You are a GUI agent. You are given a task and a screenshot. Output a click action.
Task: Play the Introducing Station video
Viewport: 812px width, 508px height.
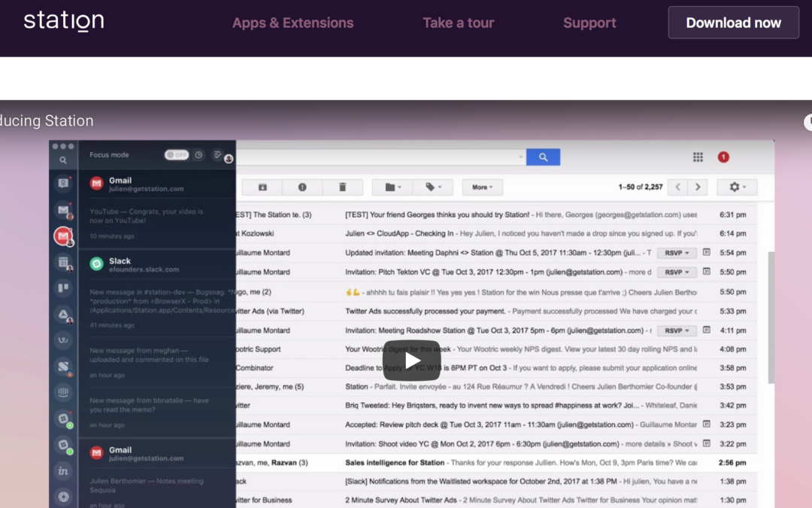412,360
